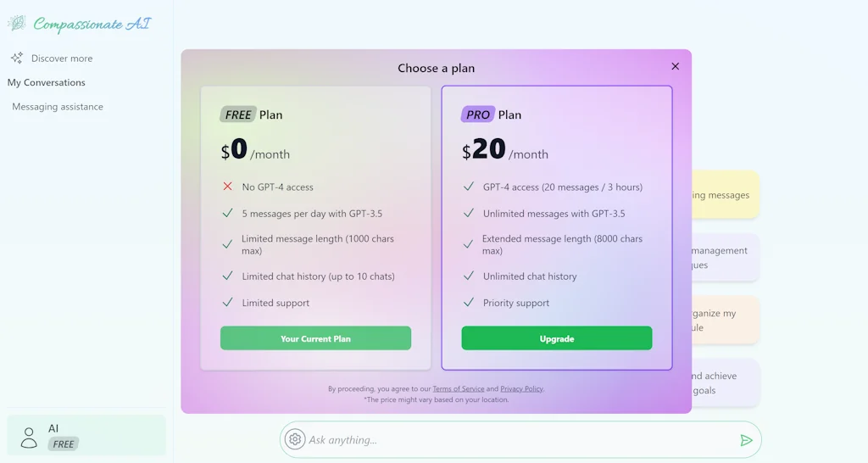
Task: Click the user profile avatar icon
Action: click(x=29, y=437)
